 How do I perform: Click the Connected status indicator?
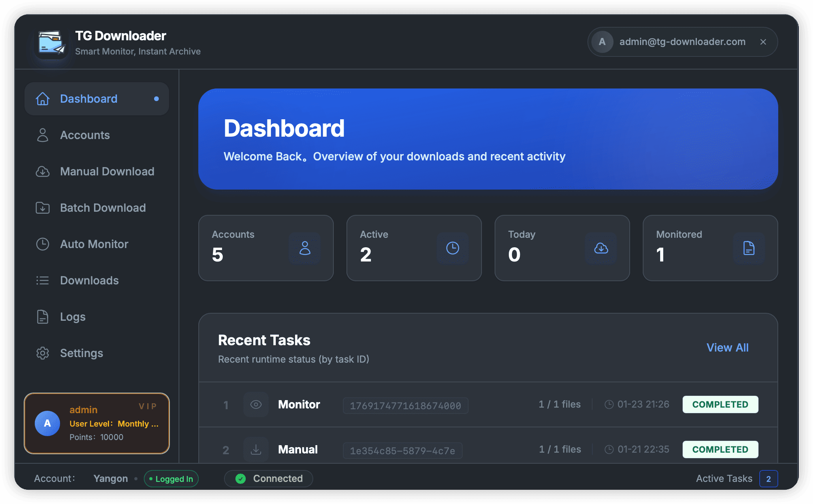point(269,479)
